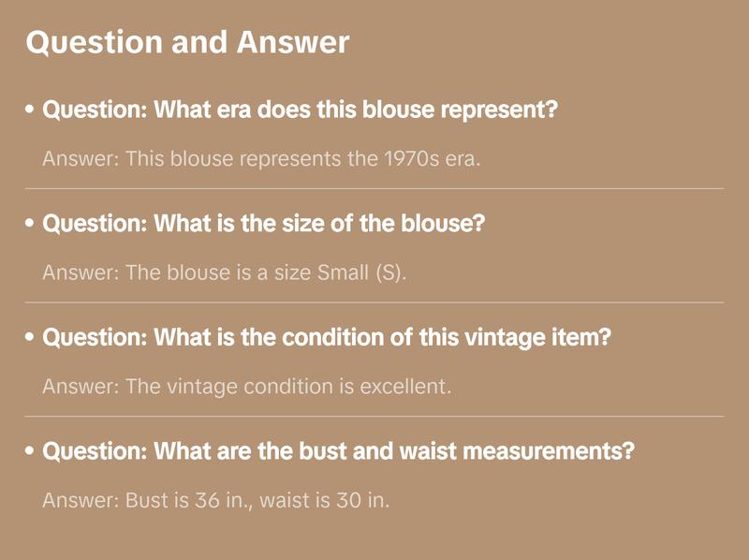Click the answer mentioning the 1970s era

tap(261, 158)
